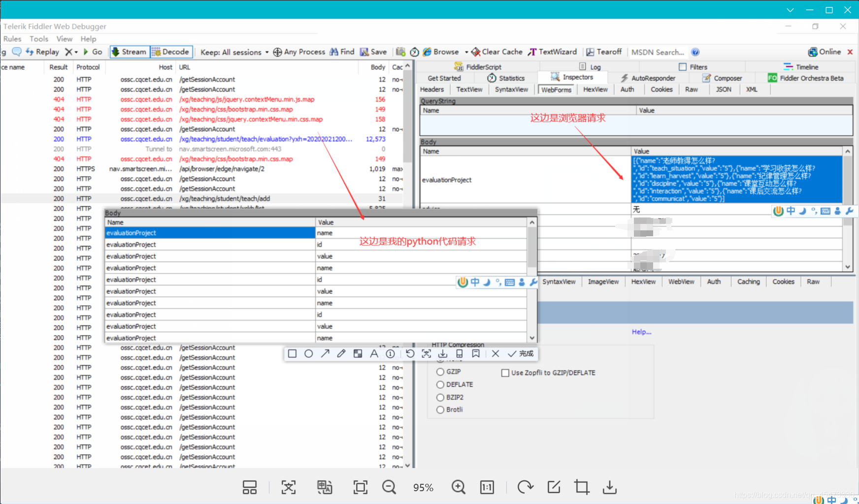Viewport: 859px width, 504px height.
Task: Click the Help... link
Action: 641,332
